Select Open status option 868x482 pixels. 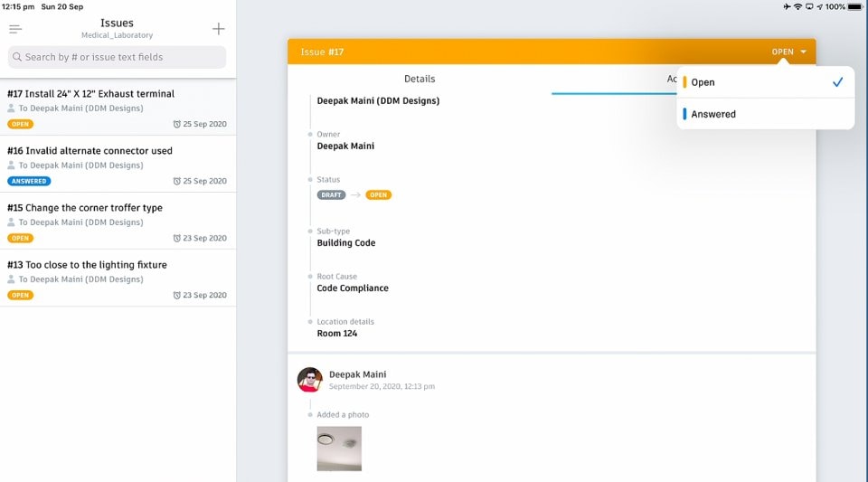pyautogui.click(x=766, y=82)
